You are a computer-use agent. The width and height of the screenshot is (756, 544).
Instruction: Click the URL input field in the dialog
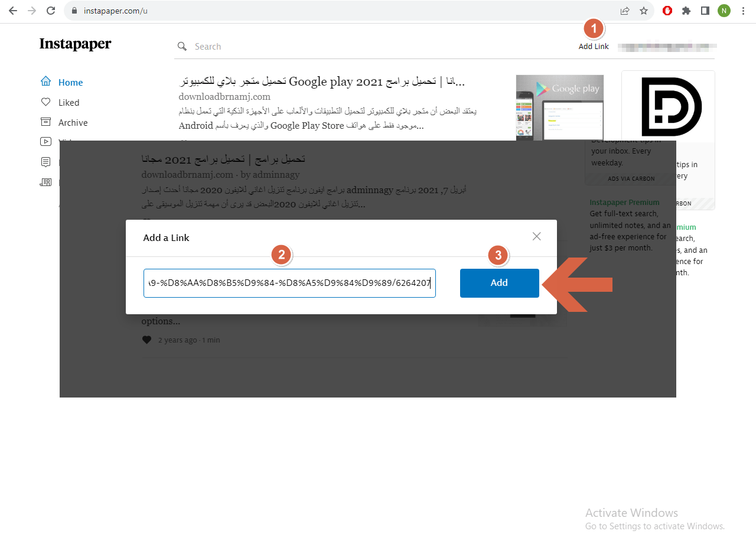289,283
